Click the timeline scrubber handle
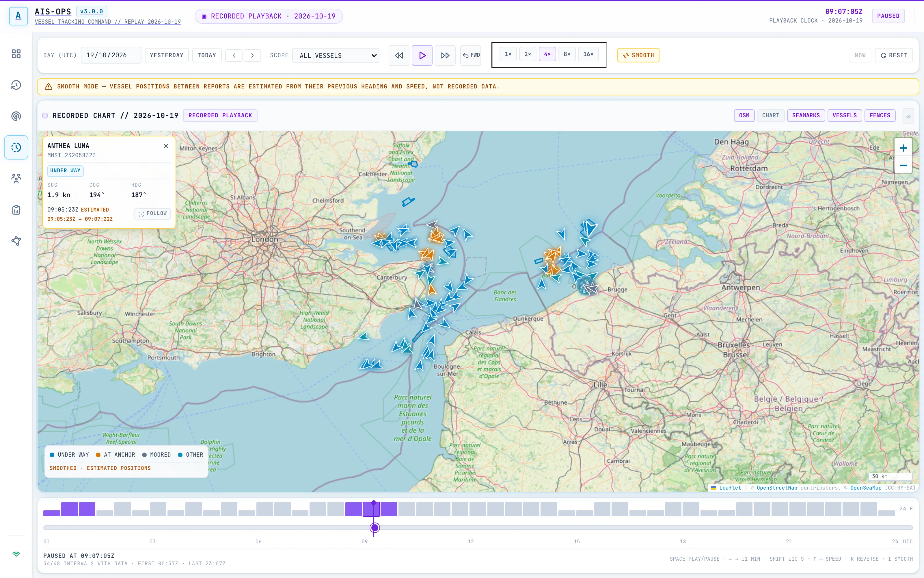Image resolution: width=924 pixels, height=578 pixels. pos(375,528)
